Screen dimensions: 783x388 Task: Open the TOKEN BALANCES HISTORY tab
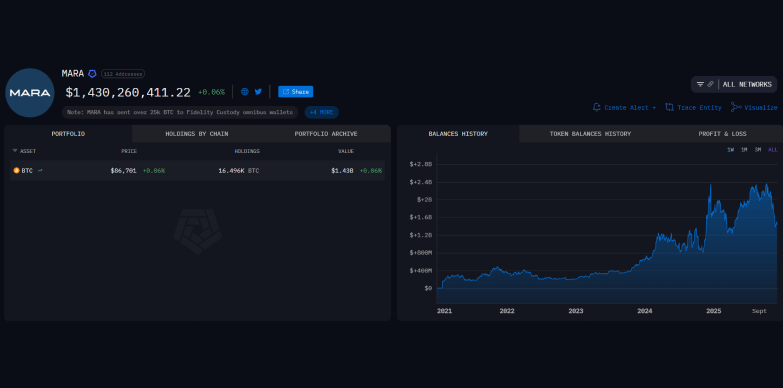click(590, 134)
